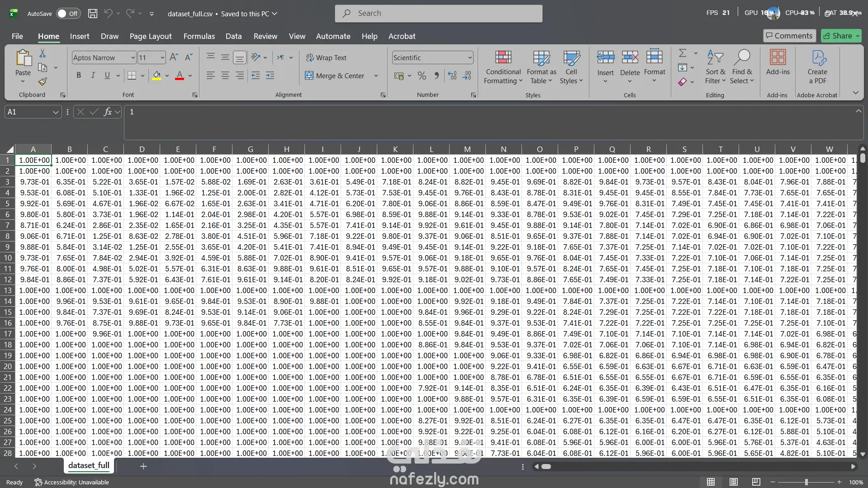The image size is (868, 488).
Task: Select the dataset_full sheet tab
Action: point(89,465)
